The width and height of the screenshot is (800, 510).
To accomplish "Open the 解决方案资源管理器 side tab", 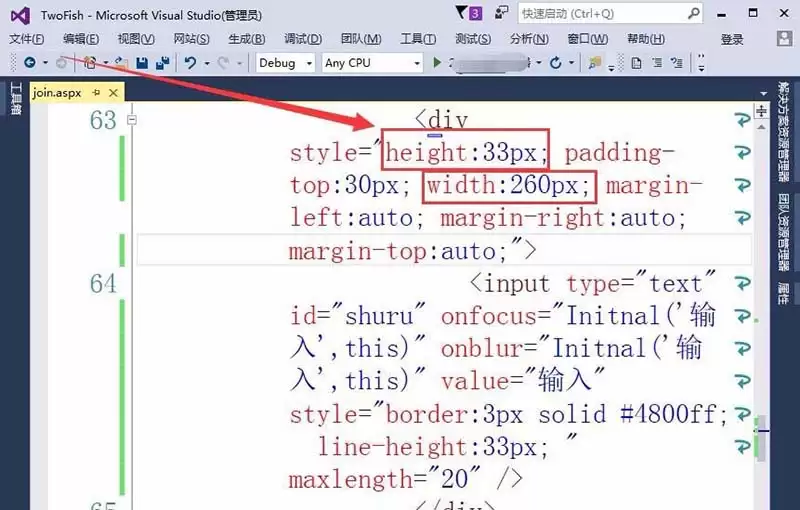I will coord(783,132).
